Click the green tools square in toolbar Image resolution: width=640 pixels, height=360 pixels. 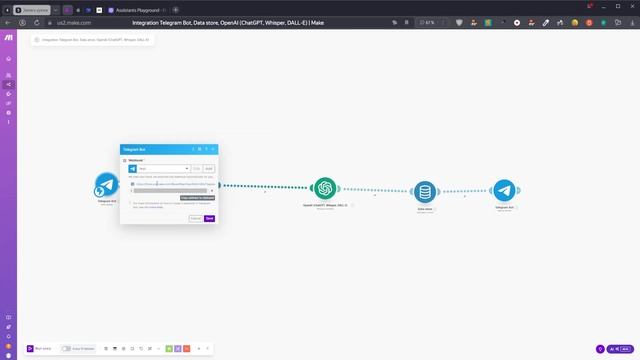pos(169,349)
